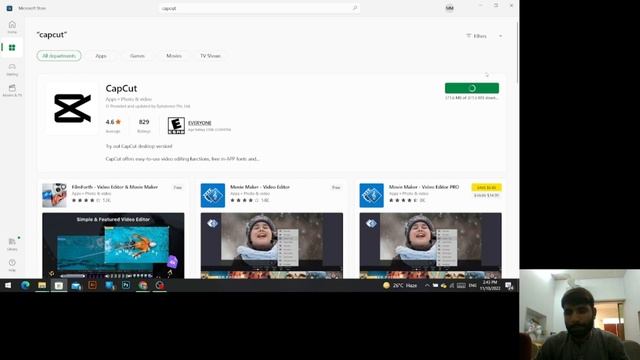This screenshot has height=360, width=640.
Task: Select the All departments filter
Action: tap(59, 56)
